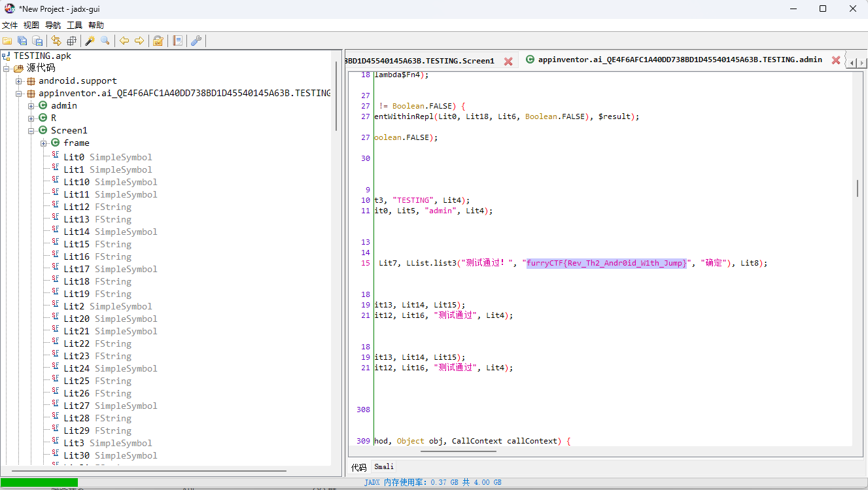The height and width of the screenshot is (490, 868).
Task: Click the save all toolbar icon
Action: point(22,41)
